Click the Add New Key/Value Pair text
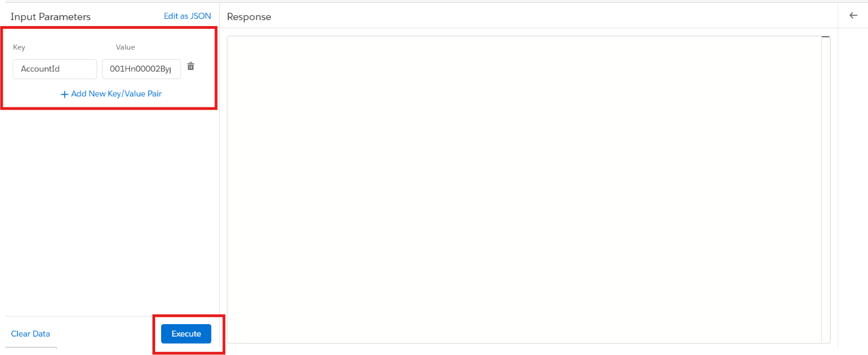 [x=116, y=94]
